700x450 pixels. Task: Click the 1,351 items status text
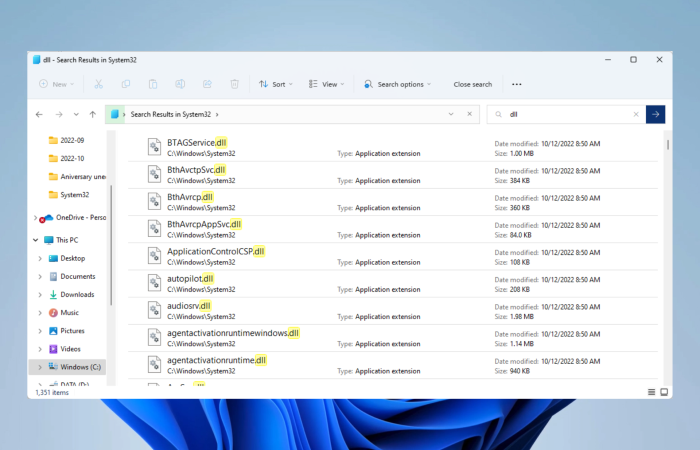tap(52, 392)
